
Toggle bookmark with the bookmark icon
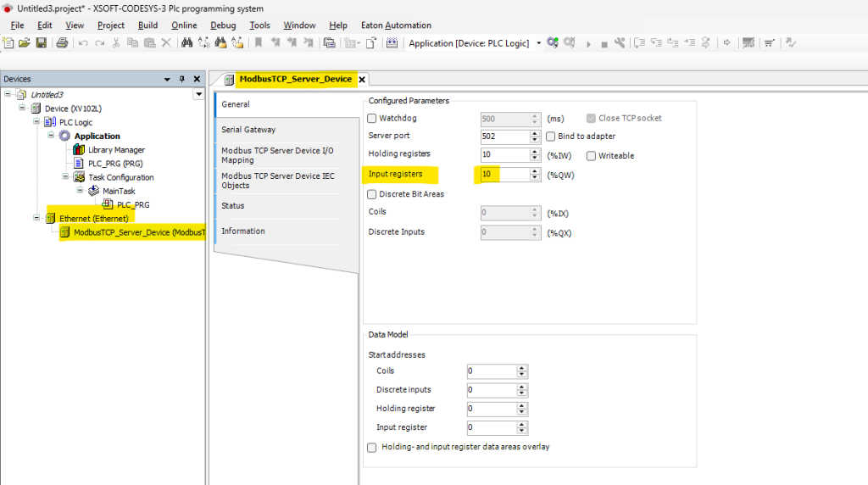pyautogui.click(x=258, y=42)
